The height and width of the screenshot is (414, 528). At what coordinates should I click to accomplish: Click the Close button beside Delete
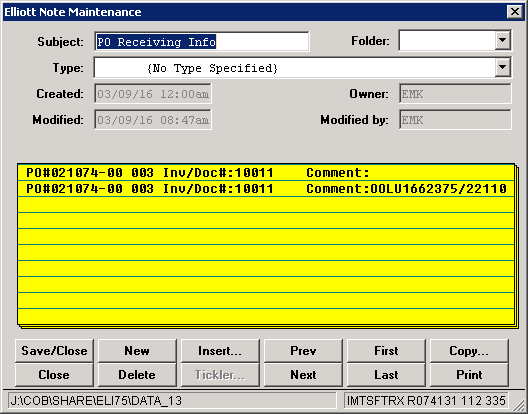pyautogui.click(x=54, y=375)
